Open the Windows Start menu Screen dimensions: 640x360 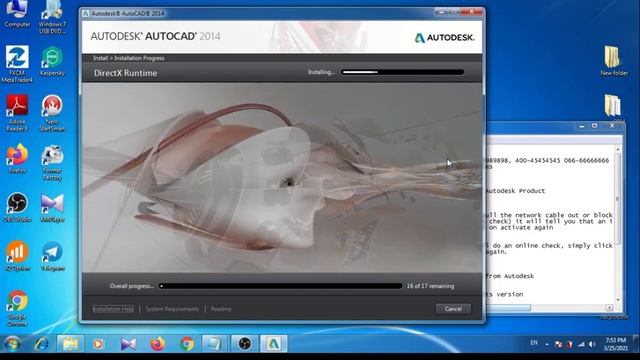12,344
